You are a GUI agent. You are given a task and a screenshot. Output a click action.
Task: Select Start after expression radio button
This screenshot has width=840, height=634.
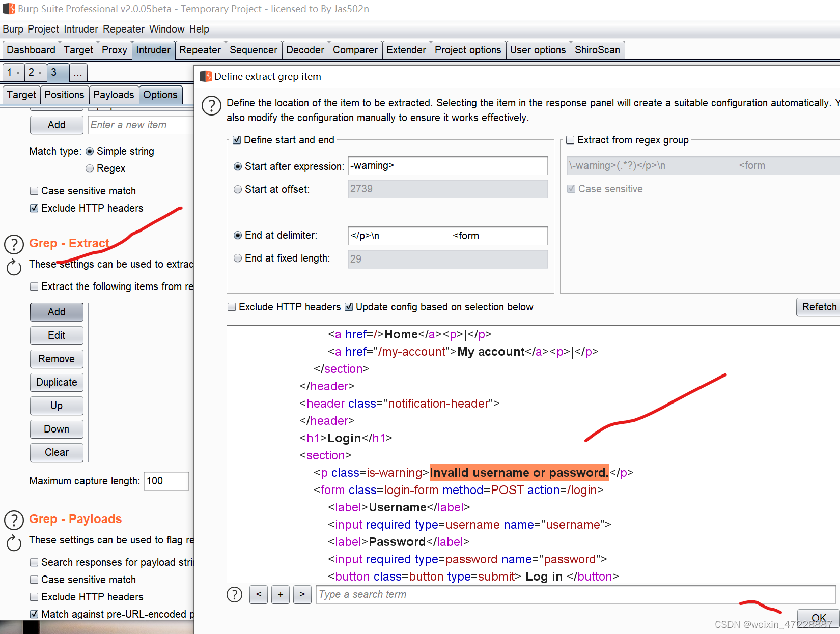[x=238, y=166]
